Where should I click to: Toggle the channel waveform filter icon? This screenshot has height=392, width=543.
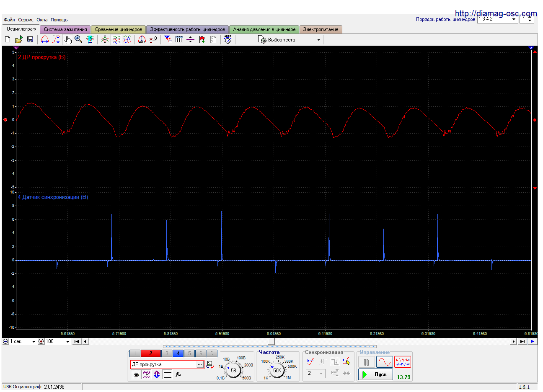[147, 374]
